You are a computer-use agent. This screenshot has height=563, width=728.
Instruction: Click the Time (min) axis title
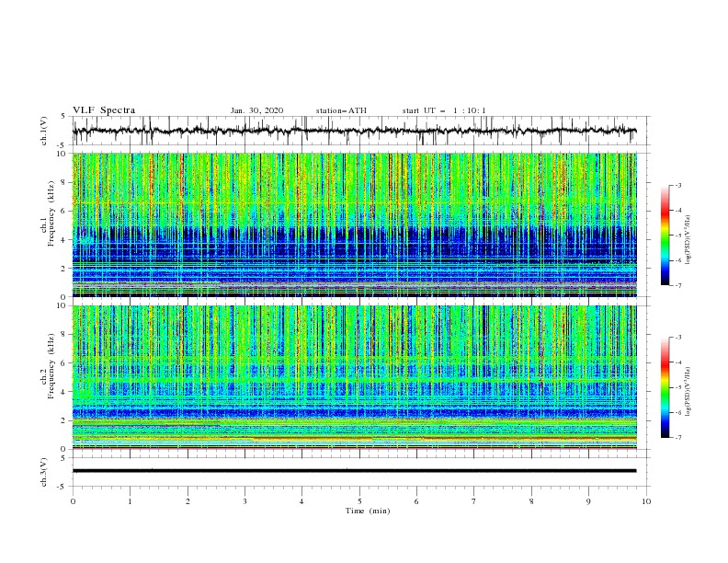pyautogui.click(x=368, y=511)
